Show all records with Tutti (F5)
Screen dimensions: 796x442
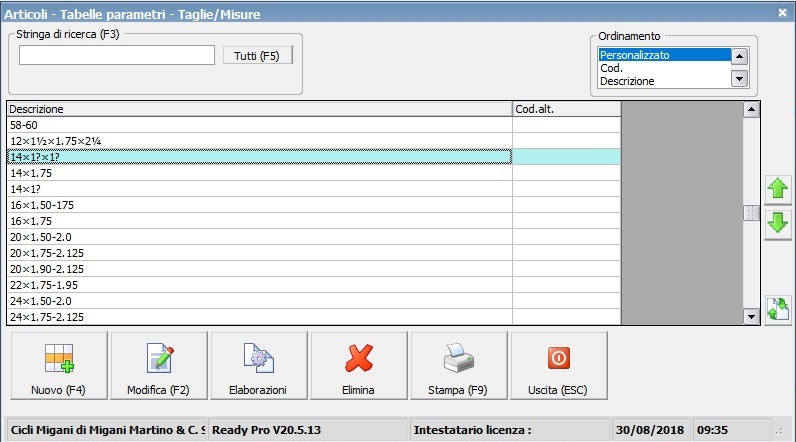[x=257, y=55]
